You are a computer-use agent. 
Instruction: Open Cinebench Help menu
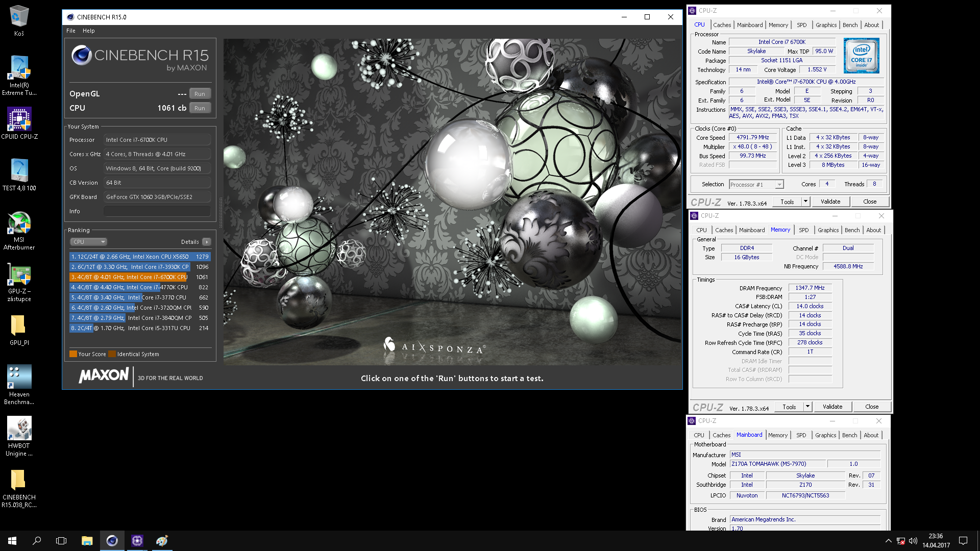89,31
